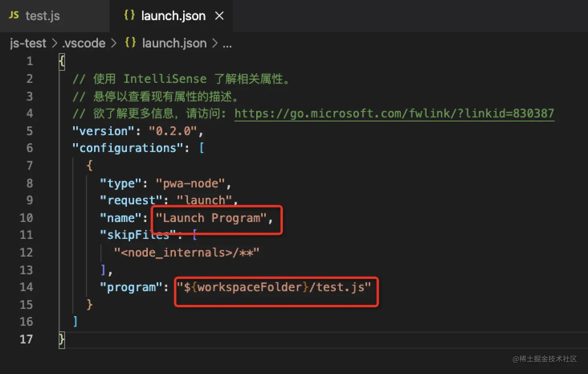Click line number 7 in gutter
This screenshot has height=374, width=588.
coord(30,166)
